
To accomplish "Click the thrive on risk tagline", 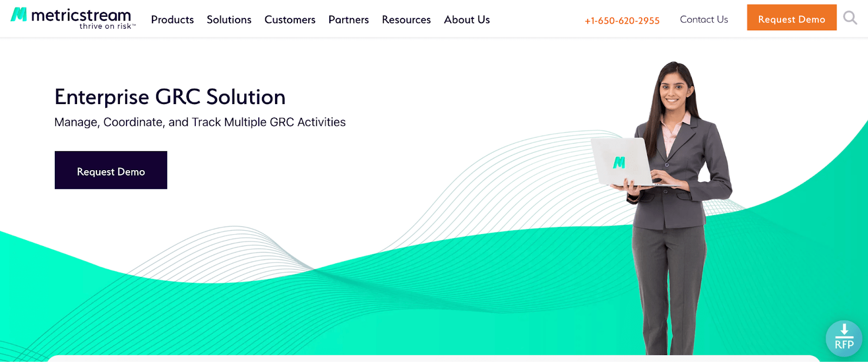I will tap(107, 27).
